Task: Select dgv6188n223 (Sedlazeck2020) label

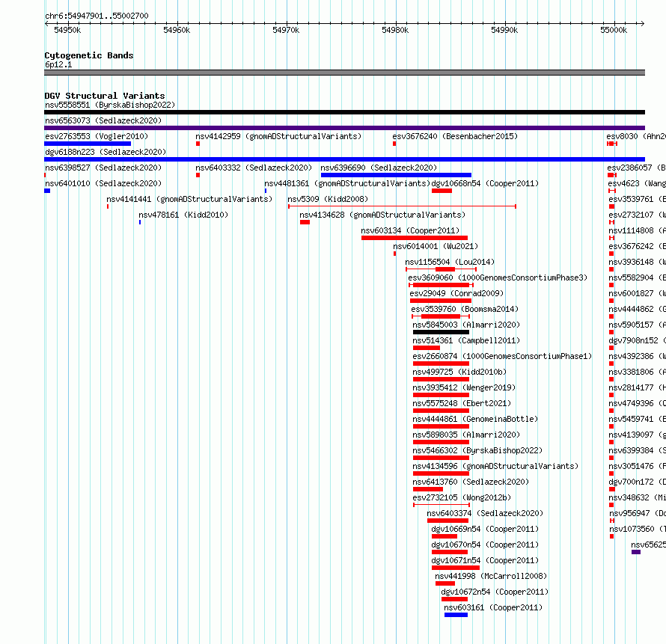Action: [x=106, y=152]
